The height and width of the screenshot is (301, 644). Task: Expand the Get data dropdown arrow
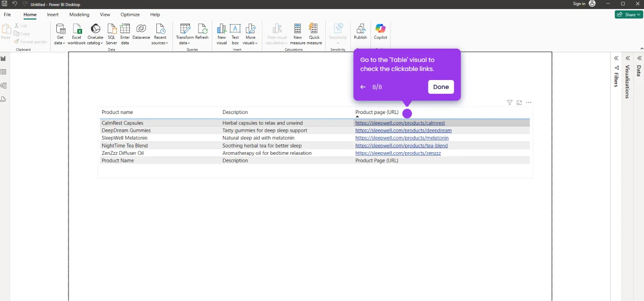pos(64,43)
